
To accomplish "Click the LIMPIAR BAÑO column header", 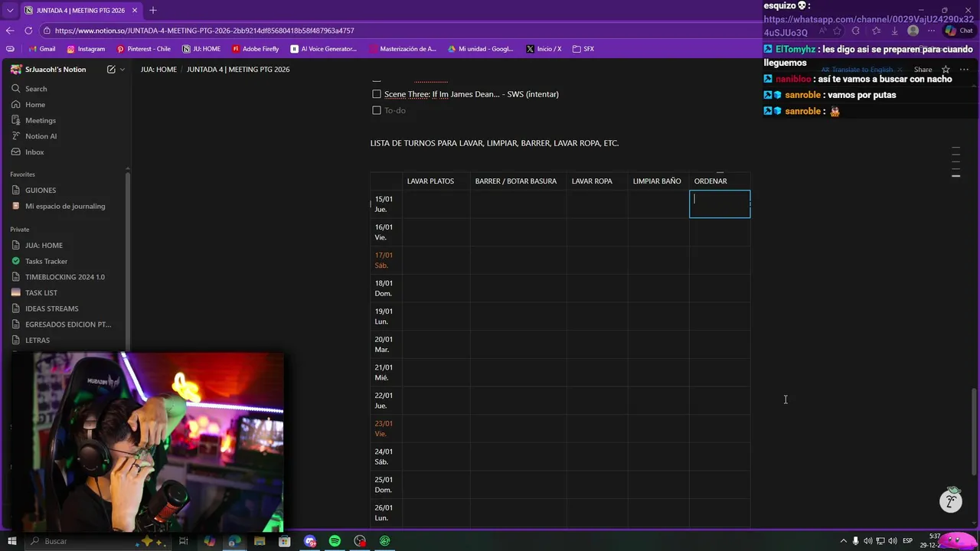I will click(657, 181).
